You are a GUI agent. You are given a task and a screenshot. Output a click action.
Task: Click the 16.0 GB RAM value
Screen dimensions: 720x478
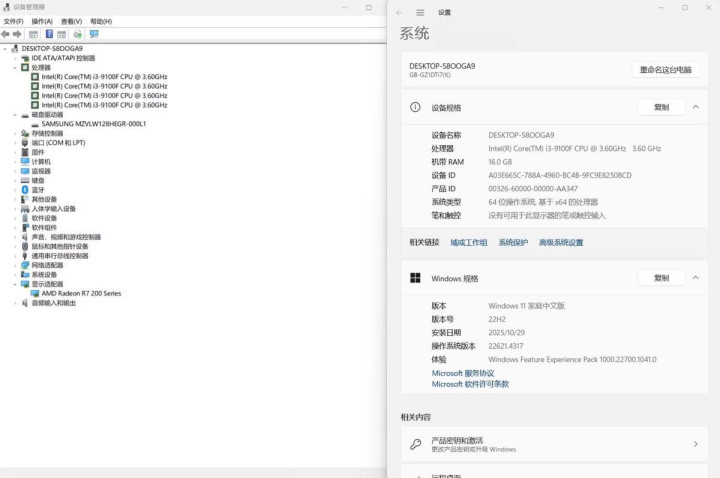coord(500,162)
